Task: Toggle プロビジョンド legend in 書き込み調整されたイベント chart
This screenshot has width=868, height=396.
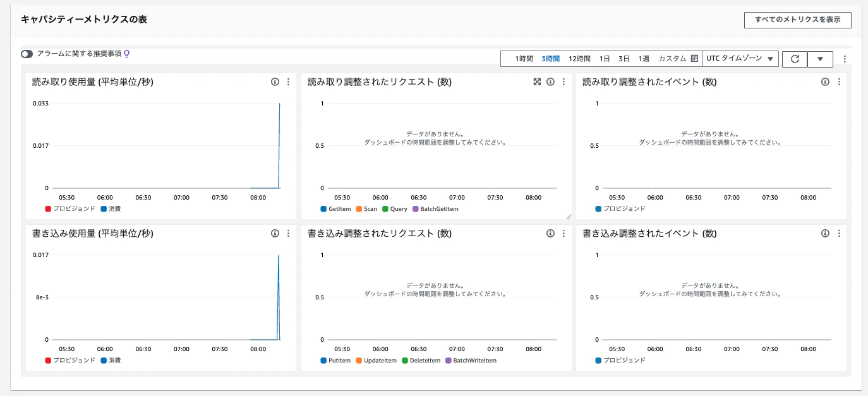Action: (x=620, y=360)
